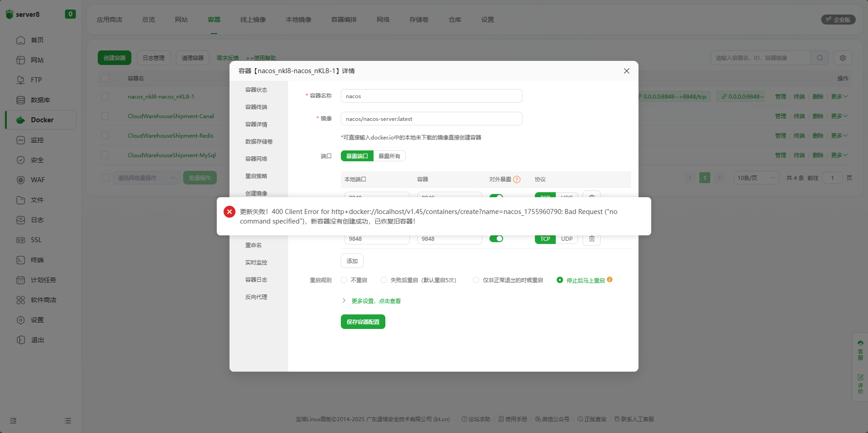Open the 计划任务 scheduled tasks icon
868x433 pixels.
click(x=21, y=280)
